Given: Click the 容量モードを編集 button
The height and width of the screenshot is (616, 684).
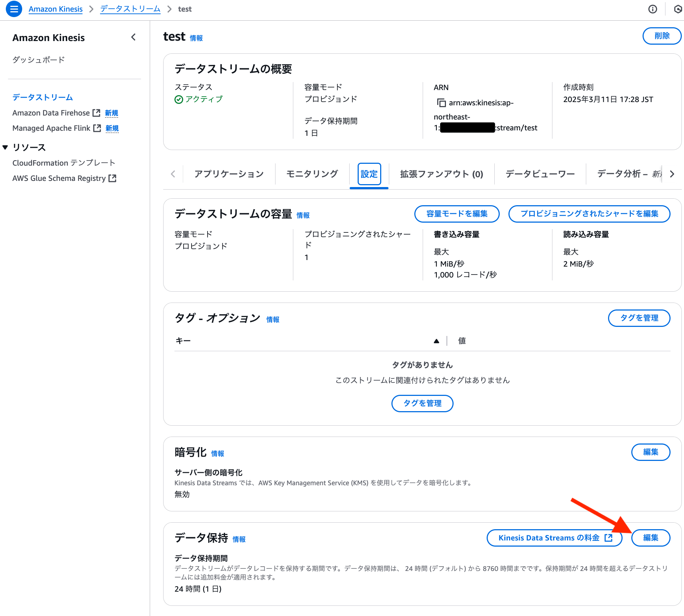Looking at the screenshot, I should (457, 214).
